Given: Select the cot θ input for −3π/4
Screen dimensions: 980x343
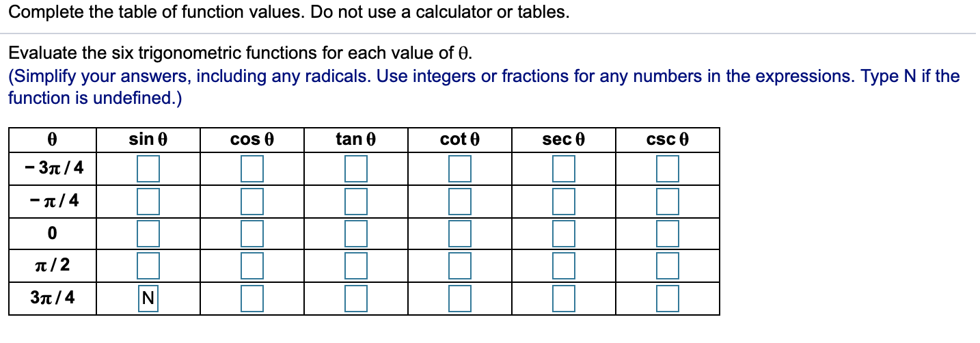Looking at the screenshot, I should (460, 169).
